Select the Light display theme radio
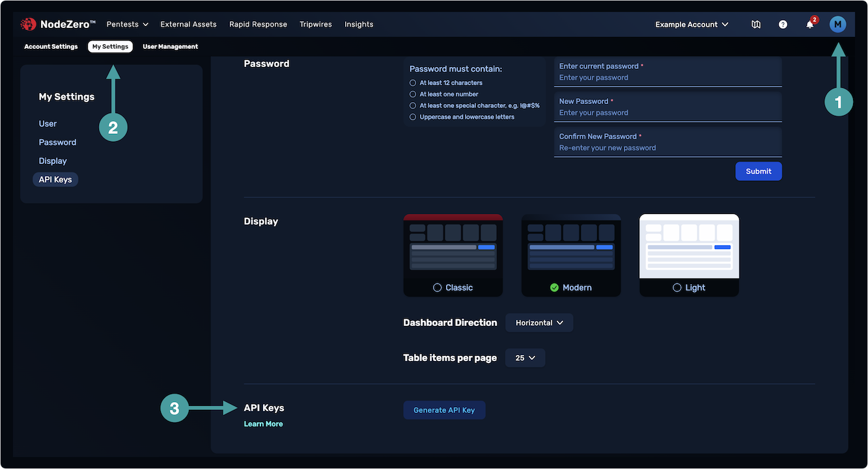Viewport: 868px width, 469px height. click(x=677, y=288)
